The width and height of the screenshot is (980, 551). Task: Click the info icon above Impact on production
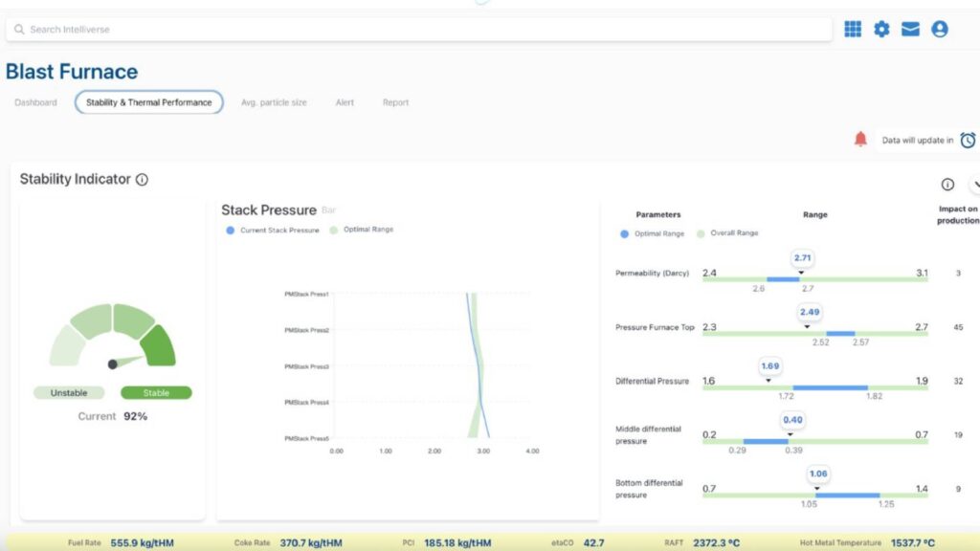click(x=947, y=185)
